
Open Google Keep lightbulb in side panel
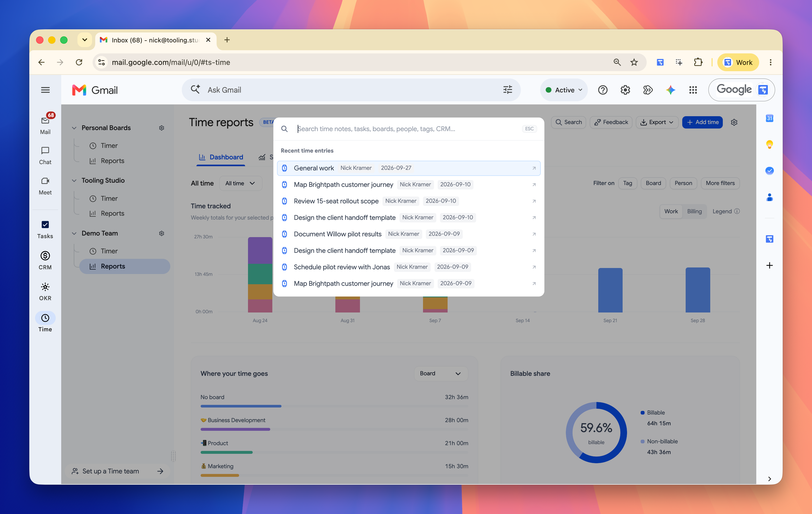(769, 145)
